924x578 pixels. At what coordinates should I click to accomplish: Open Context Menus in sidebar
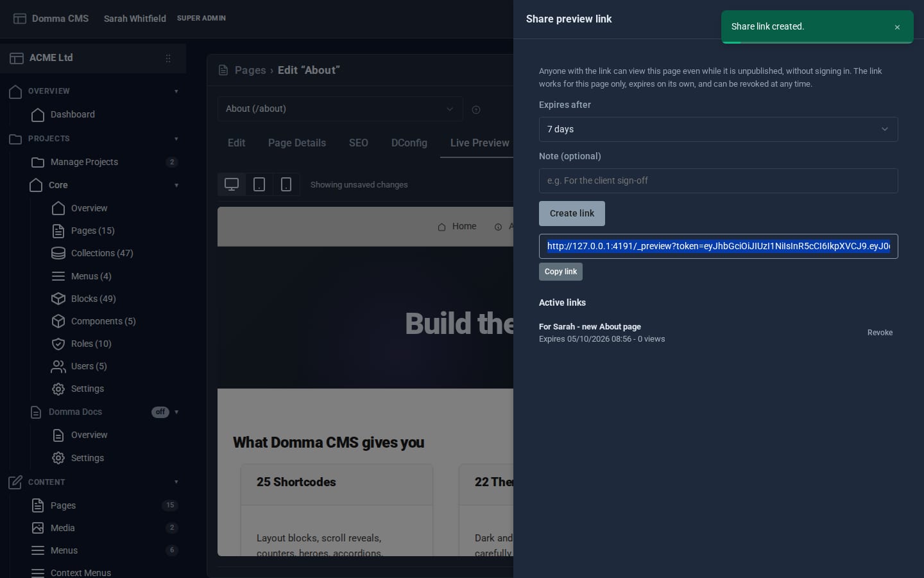pyautogui.click(x=81, y=572)
